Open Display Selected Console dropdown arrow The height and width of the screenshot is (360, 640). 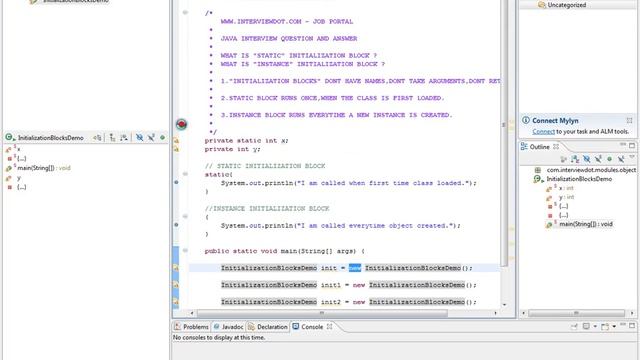coord(595,327)
